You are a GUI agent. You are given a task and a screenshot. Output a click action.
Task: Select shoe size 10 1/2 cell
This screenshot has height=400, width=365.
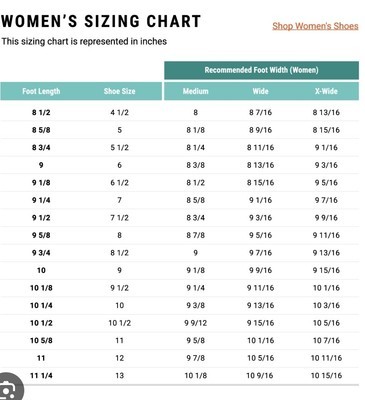tap(119, 323)
